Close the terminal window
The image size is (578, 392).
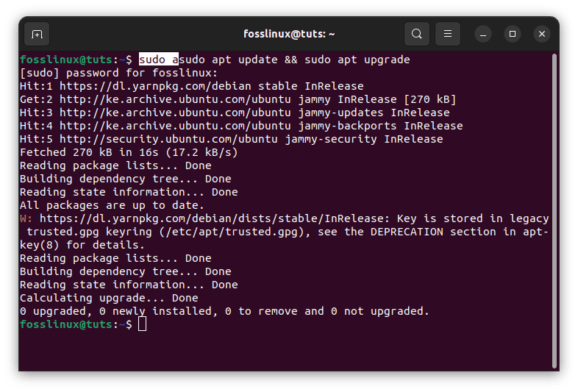tap(542, 34)
